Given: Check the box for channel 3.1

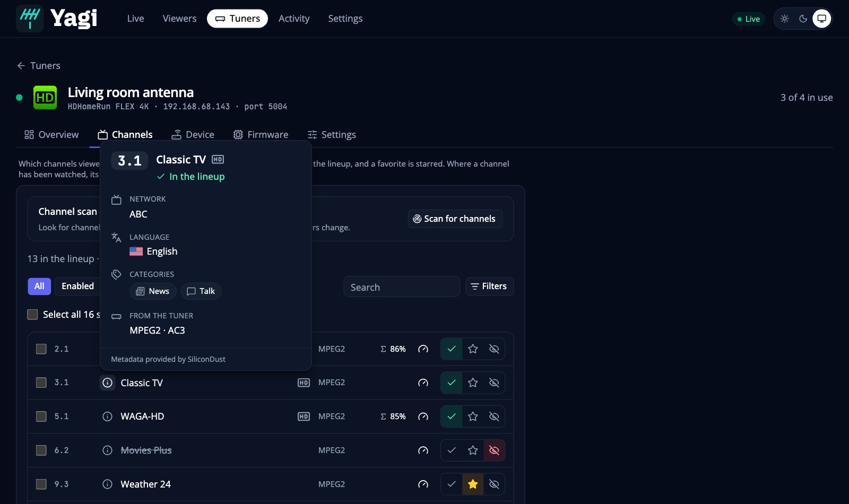Looking at the screenshot, I should (41, 383).
